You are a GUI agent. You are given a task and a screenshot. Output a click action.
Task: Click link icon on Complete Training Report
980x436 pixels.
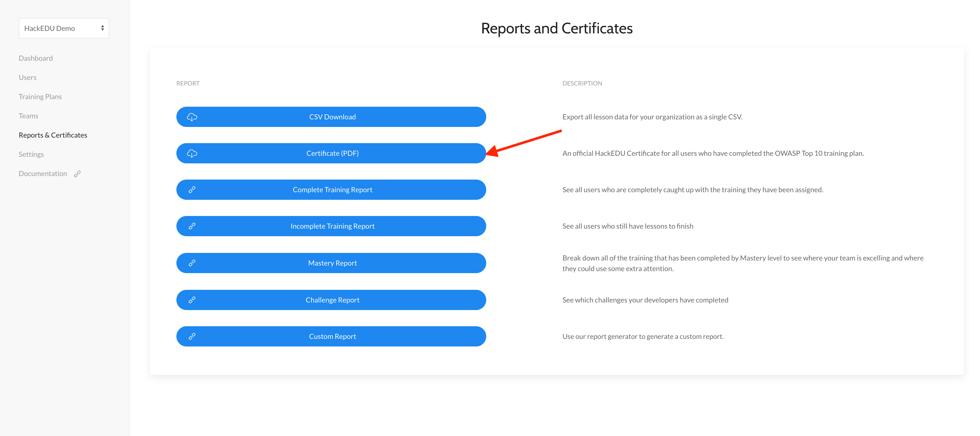tap(192, 190)
